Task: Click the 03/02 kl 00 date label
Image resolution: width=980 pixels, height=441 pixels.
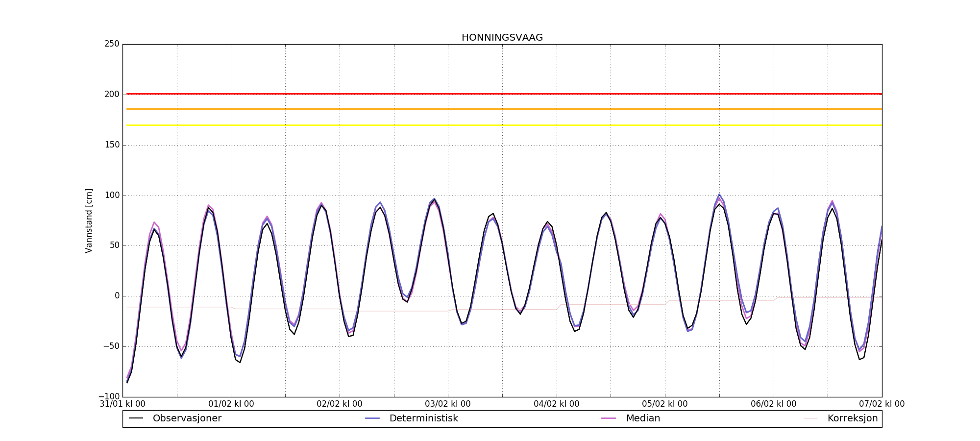Action: (448, 404)
